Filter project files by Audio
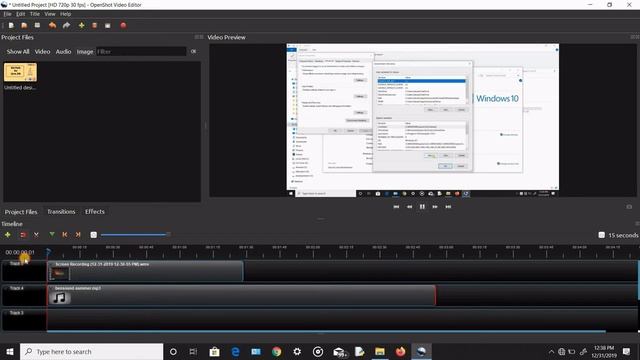Image resolution: width=640 pixels, height=360 pixels. (x=63, y=51)
